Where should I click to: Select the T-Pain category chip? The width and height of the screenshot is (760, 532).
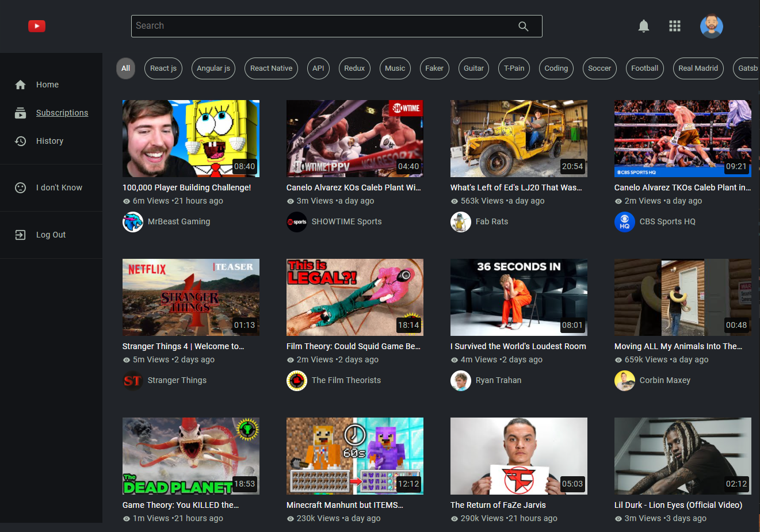514,68
